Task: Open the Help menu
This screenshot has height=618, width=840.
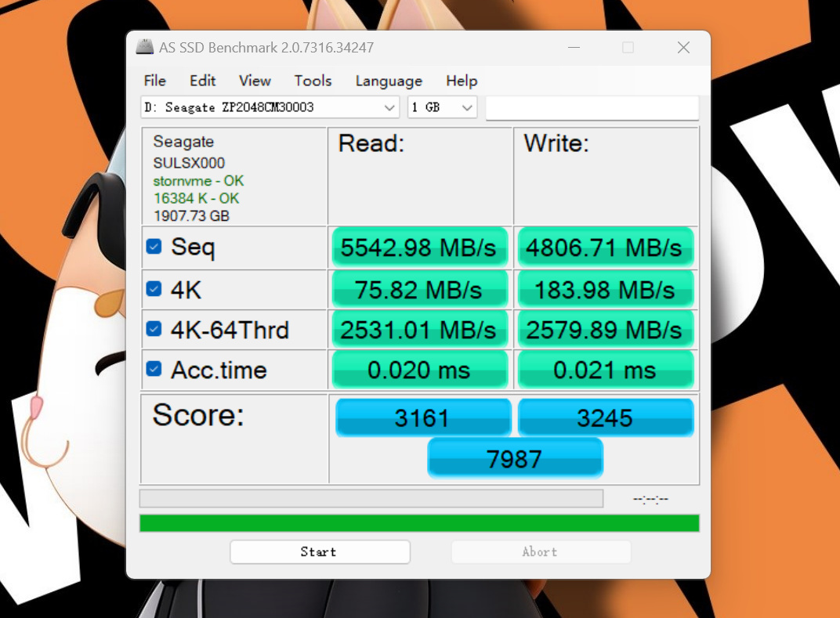Action: (462, 81)
